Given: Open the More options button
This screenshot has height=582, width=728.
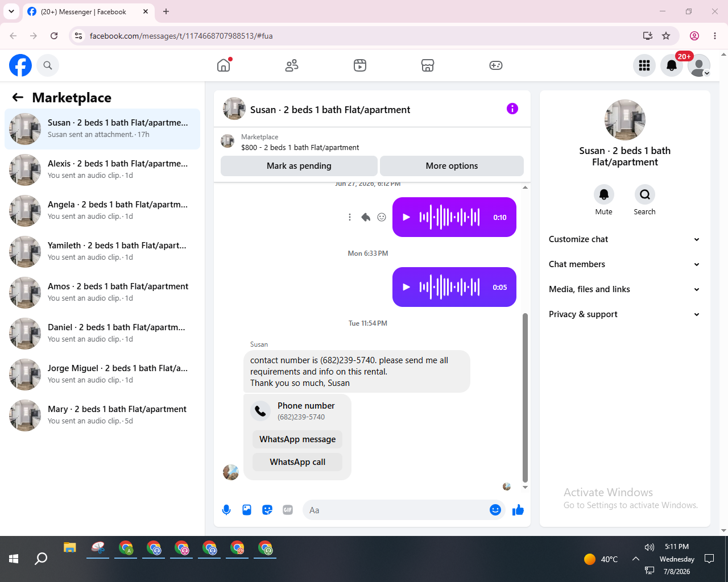Looking at the screenshot, I should (452, 166).
